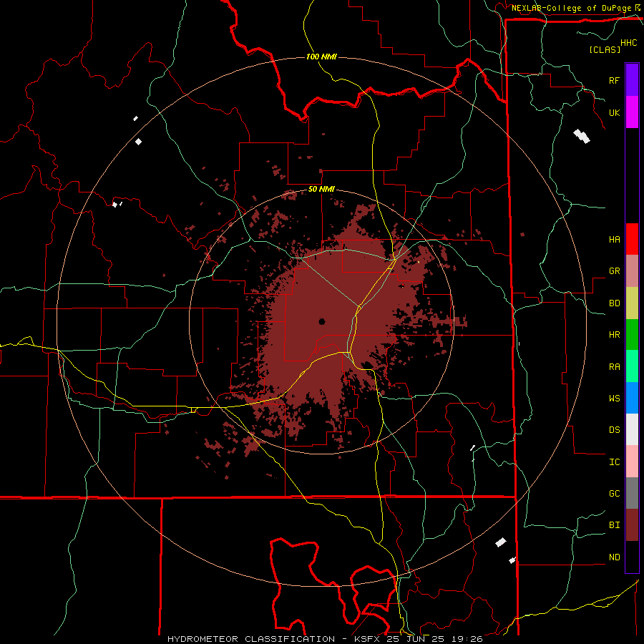Click the ND legend label
The height and width of the screenshot is (644, 644).
point(614,557)
